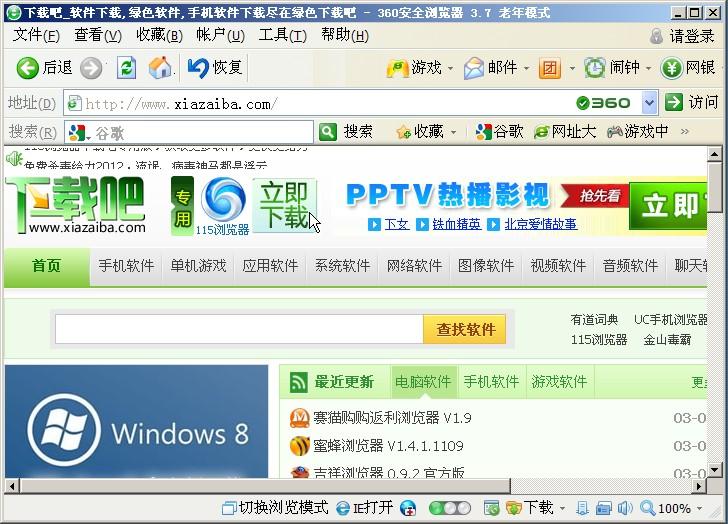
Task: Click the green Back arrow button
Action: (27, 68)
